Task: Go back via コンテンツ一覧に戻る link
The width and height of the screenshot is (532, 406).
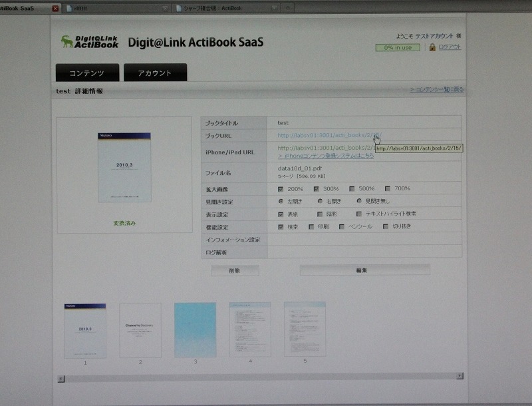Action: click(437, 90)
